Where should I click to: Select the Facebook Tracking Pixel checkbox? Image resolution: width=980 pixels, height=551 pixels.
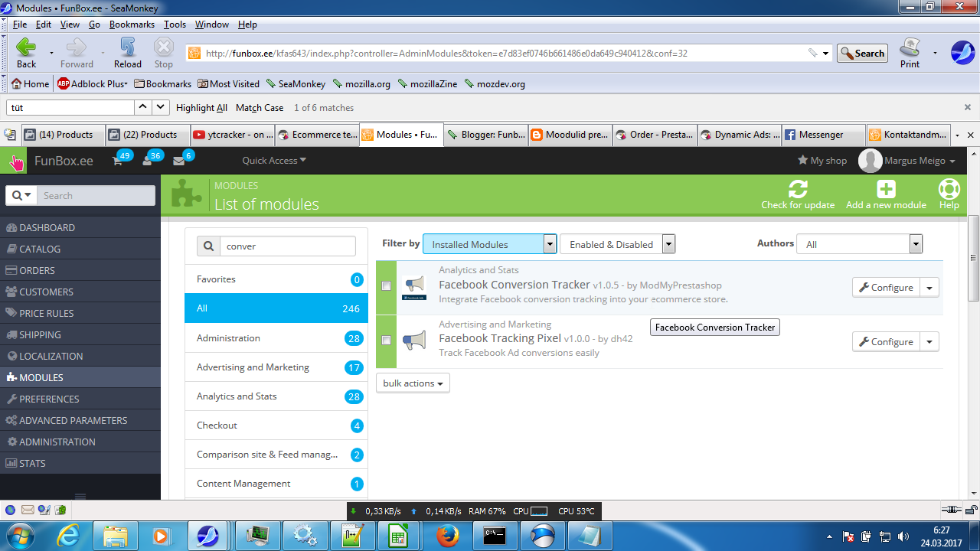[387, 340]
